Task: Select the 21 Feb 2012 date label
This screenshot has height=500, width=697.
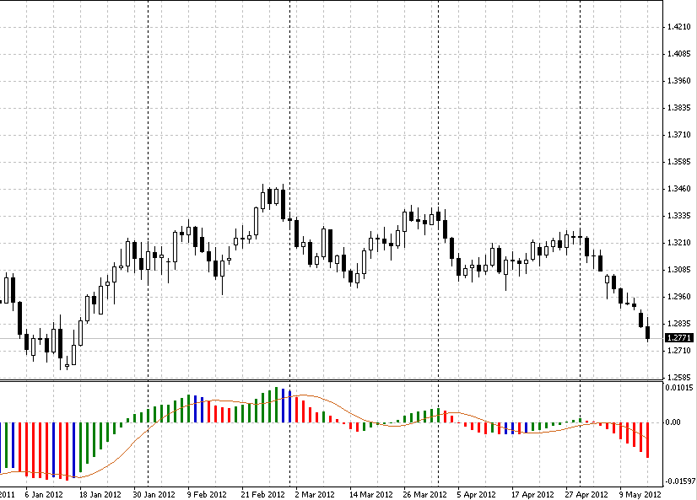Action: point(262,494)
